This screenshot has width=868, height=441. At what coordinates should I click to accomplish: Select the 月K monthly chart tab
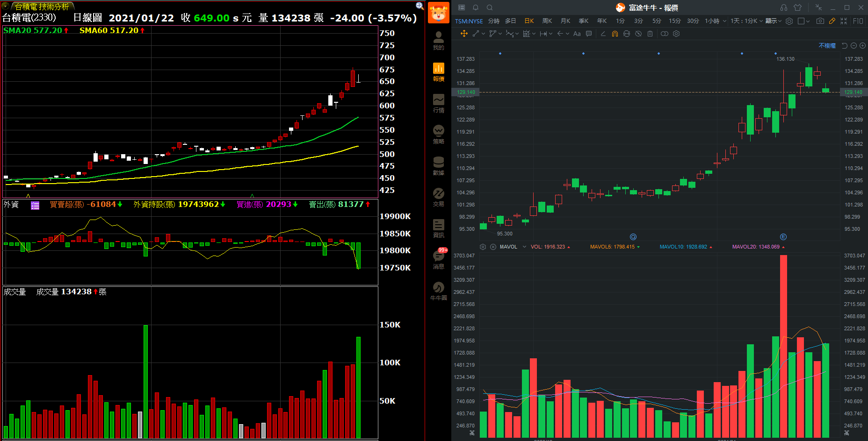565,21
